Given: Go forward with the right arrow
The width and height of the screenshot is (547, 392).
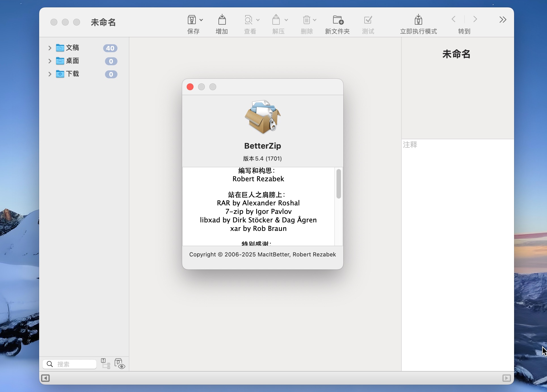Looking at the screenshot, I should pyautogui.click(x=475, y=19).
